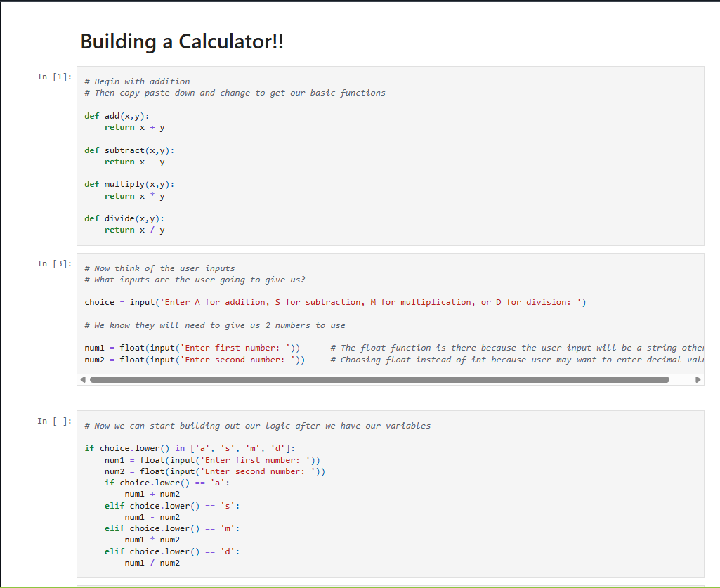Screen dimensions: 720x588
Task: Click the 'num1 + num2' line
Action: point(152,495)
